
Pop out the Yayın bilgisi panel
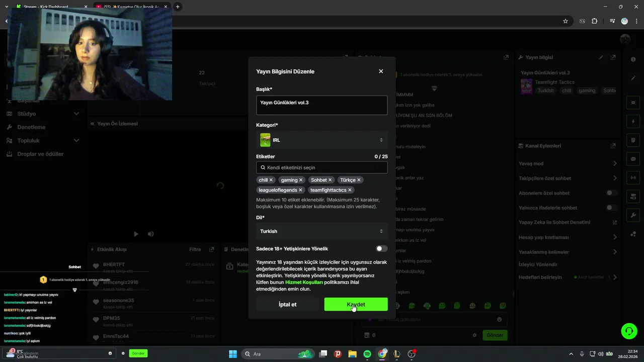613,57
